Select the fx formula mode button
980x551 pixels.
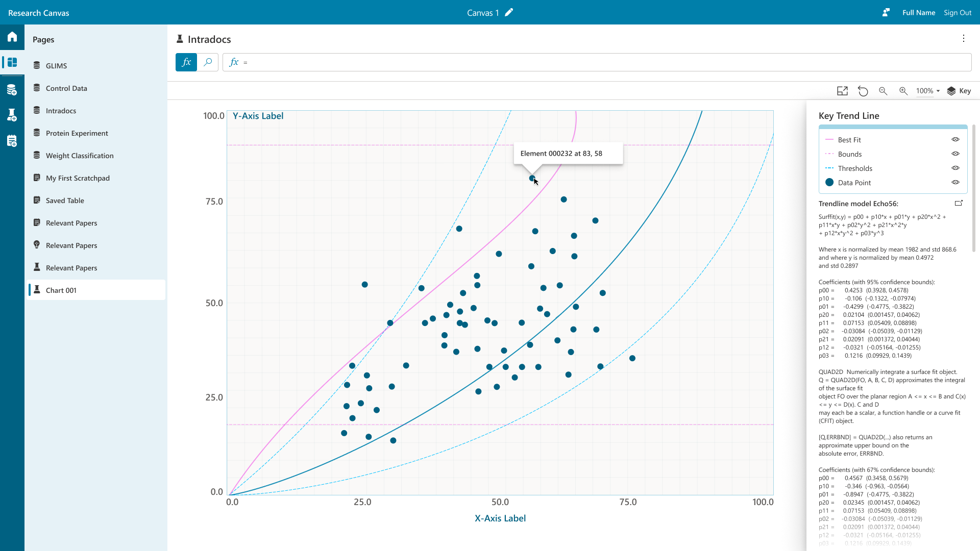[x=186, y=62]
